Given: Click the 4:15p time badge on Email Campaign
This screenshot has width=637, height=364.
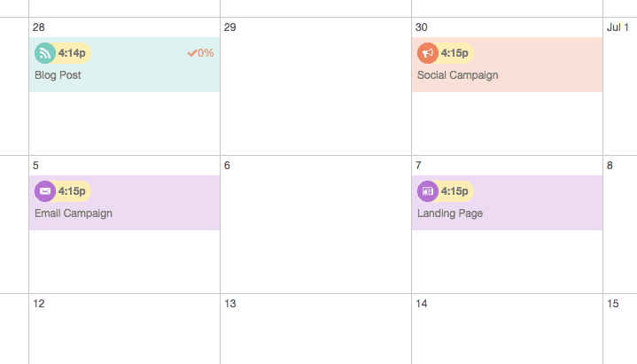Looking at the screenshot, I should [72, 191].
